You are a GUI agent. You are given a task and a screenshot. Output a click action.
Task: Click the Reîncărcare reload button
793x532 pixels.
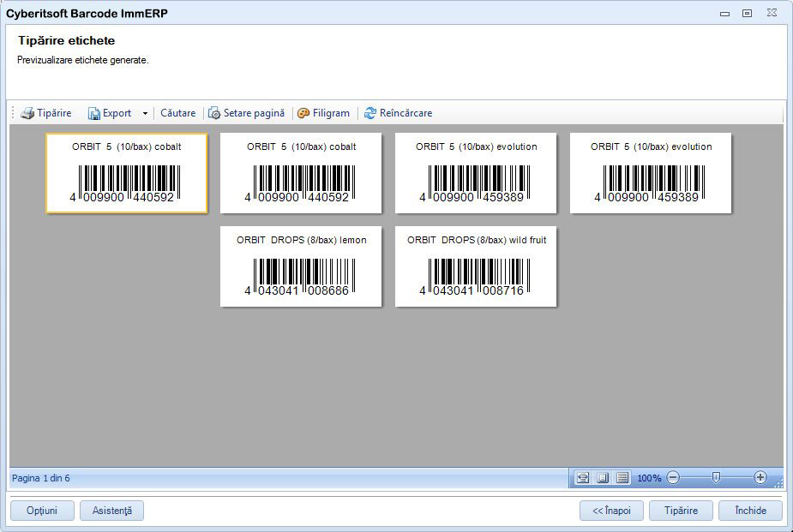click(398, 113)
